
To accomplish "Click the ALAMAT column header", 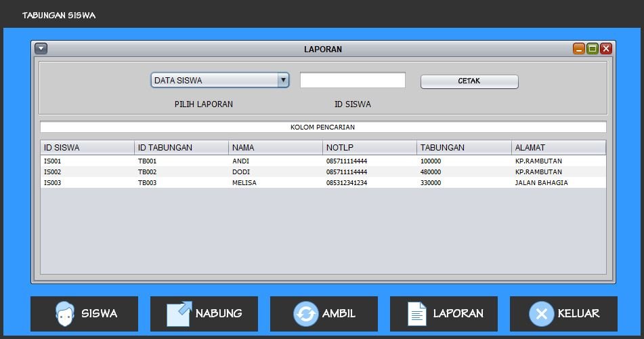I will tap(558, 147).
